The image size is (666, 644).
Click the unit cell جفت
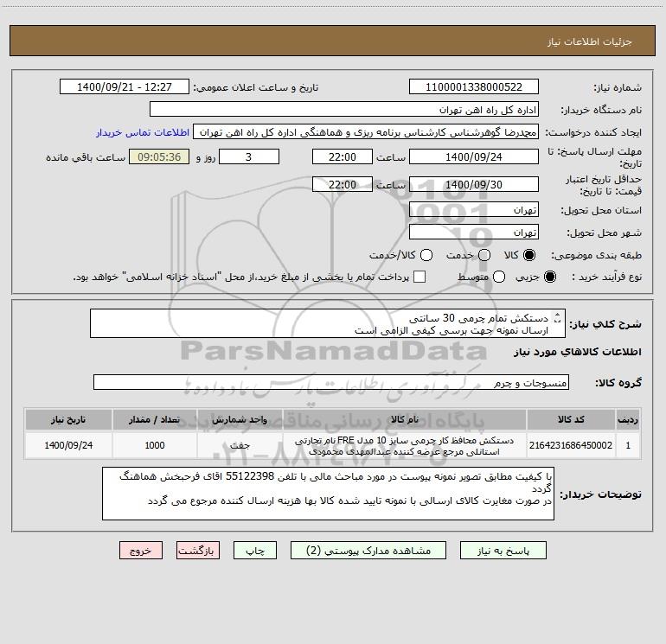240,445
